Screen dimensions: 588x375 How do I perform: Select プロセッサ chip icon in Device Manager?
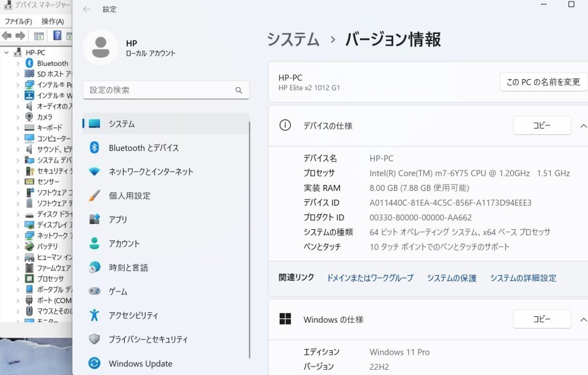coord(29,278)
